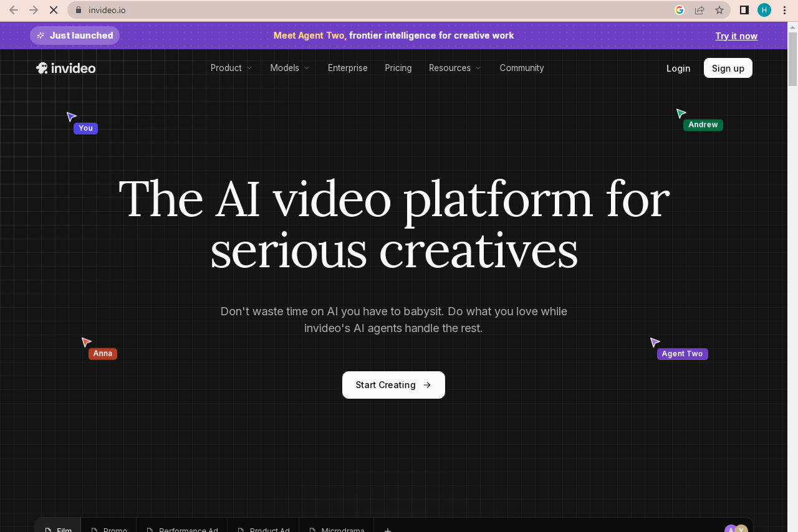
Task: Bookmark this page with the star icon
Action: (719, 10)
